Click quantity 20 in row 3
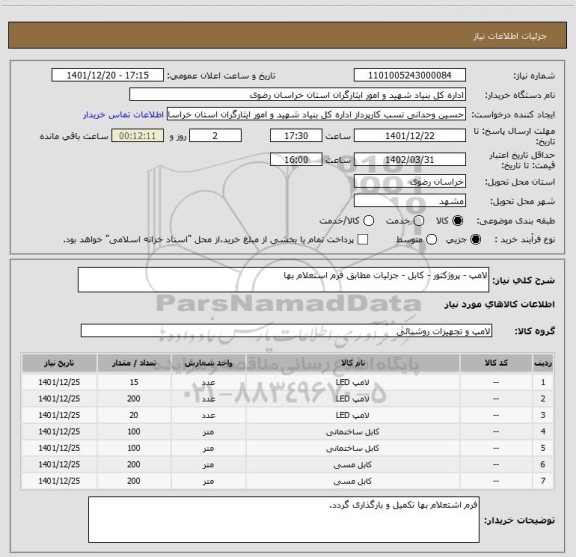 pos(134,415)
